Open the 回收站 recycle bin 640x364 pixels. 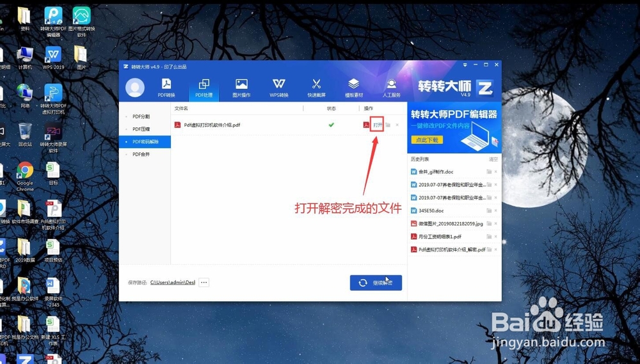[x=25, y=135]
